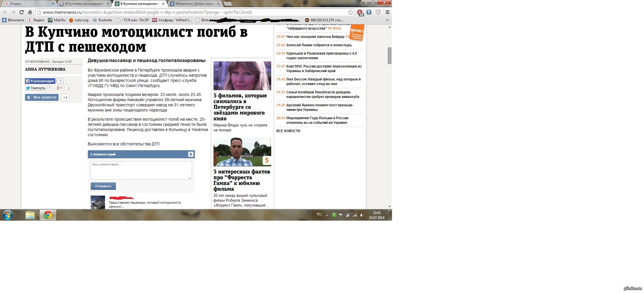The height and width of the screenshot is (293, 644).
Task: Reload the page with the refresh icon
Action: [x=21, y=12]
